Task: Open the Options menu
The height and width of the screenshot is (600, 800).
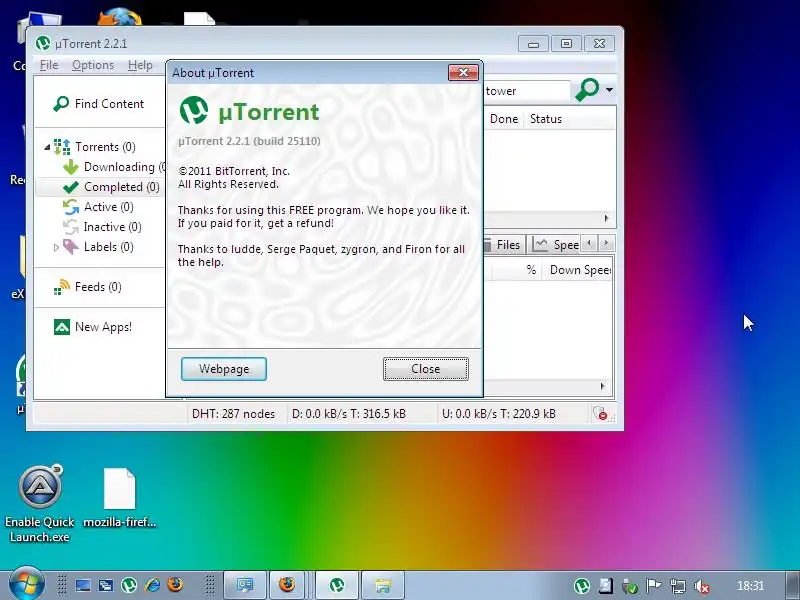Action: [93, 65]
